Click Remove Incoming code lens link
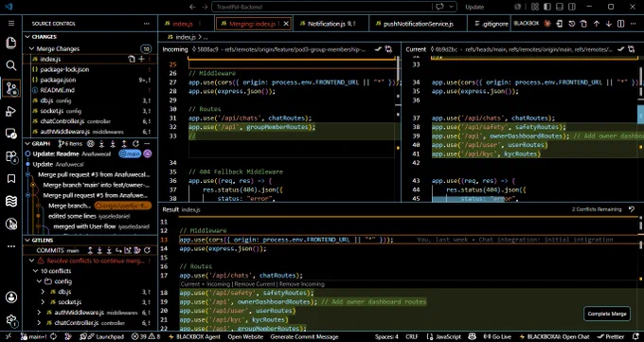This screenshot has width=644, height=342. 301,284
